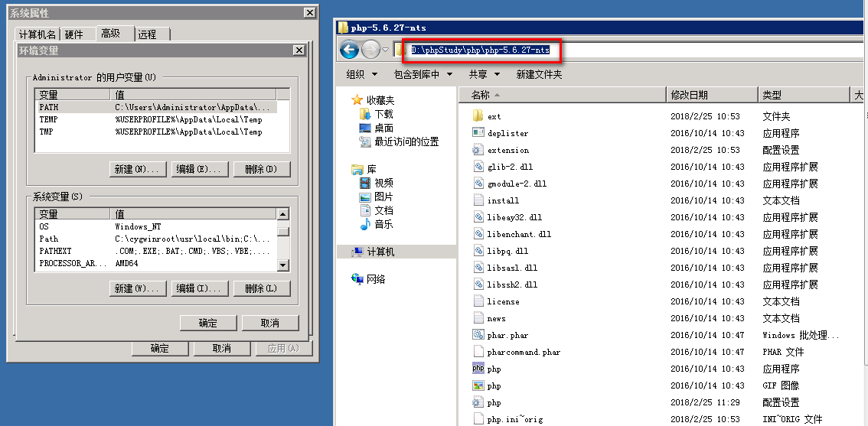Screen dimensions: 868x426
Task: Select the libpq.dll file icon
Action: pos(478,251)
